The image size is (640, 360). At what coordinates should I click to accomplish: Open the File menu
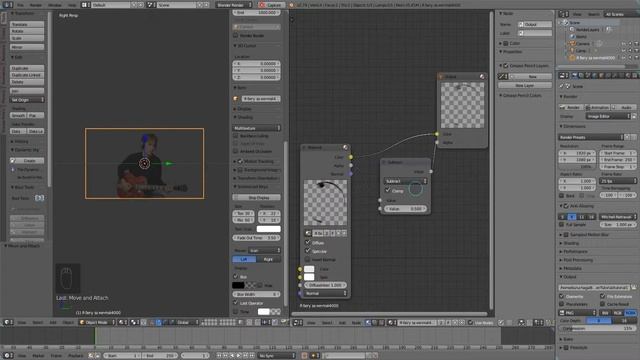(x=20, y=5)
